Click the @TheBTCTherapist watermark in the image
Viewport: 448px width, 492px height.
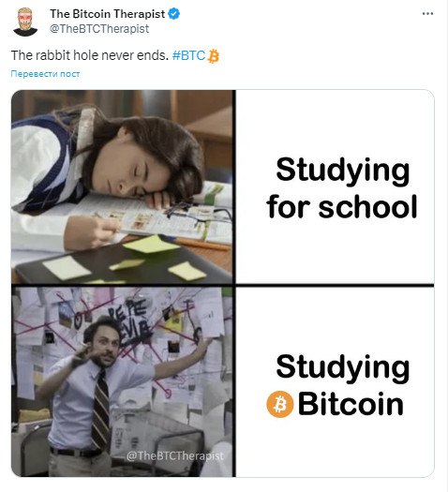pyautogui.click(x=175, y=455)
